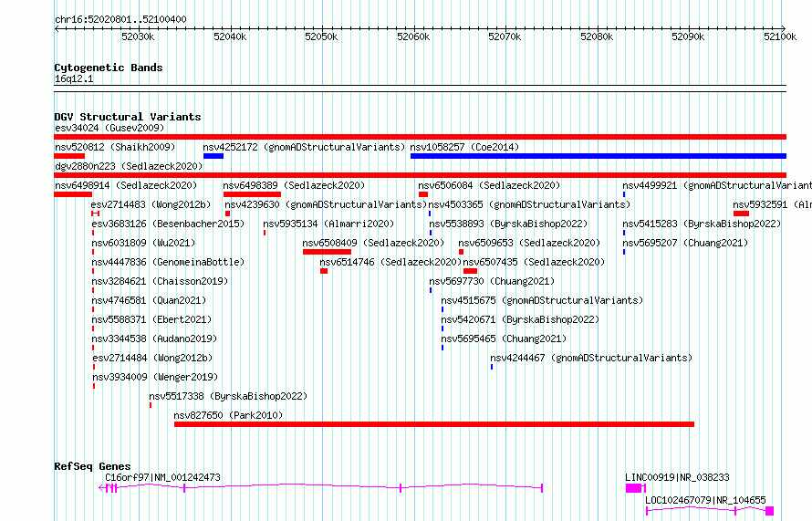
Task: Click nsv6031809 (Wu2021) variant label
Action: tap(143, 243)
